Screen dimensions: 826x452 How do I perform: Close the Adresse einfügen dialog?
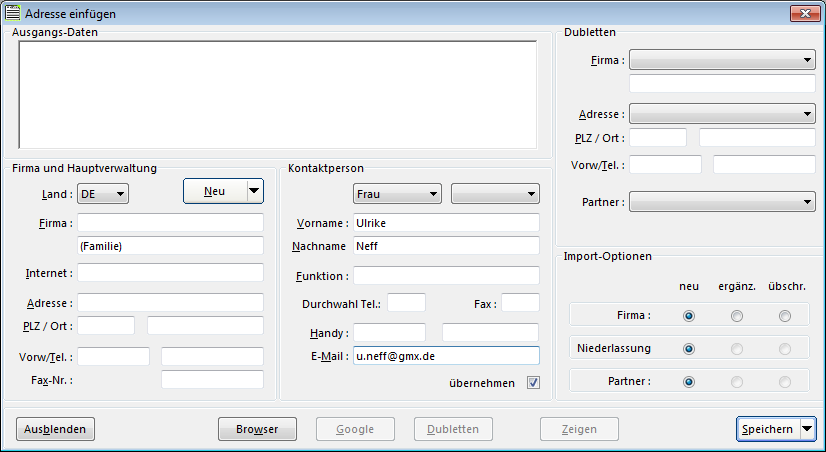point(804,14)
